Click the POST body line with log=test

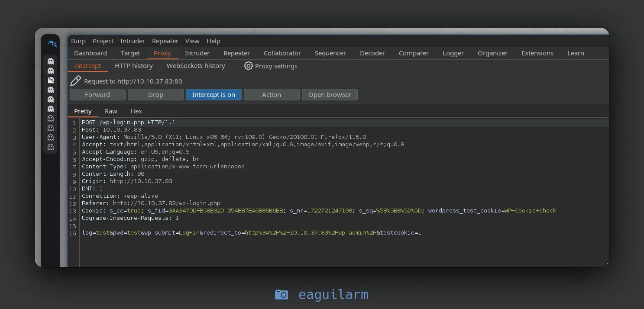[251, 233]
